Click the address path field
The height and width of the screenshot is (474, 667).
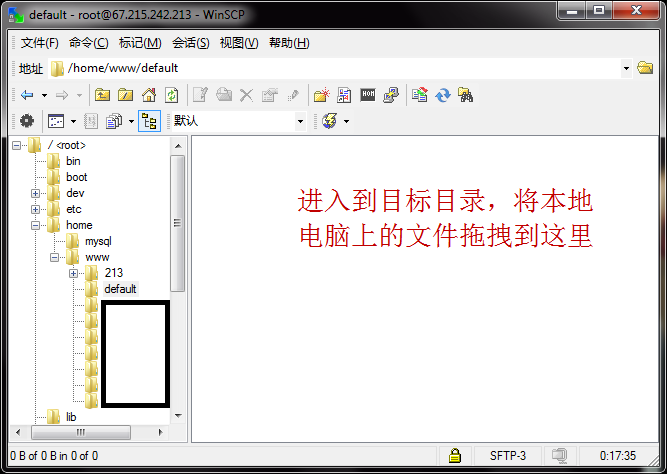[340, 68]
